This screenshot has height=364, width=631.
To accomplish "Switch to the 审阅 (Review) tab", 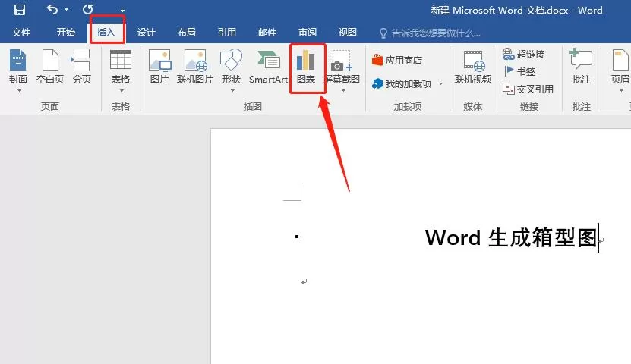I will 308,32.
